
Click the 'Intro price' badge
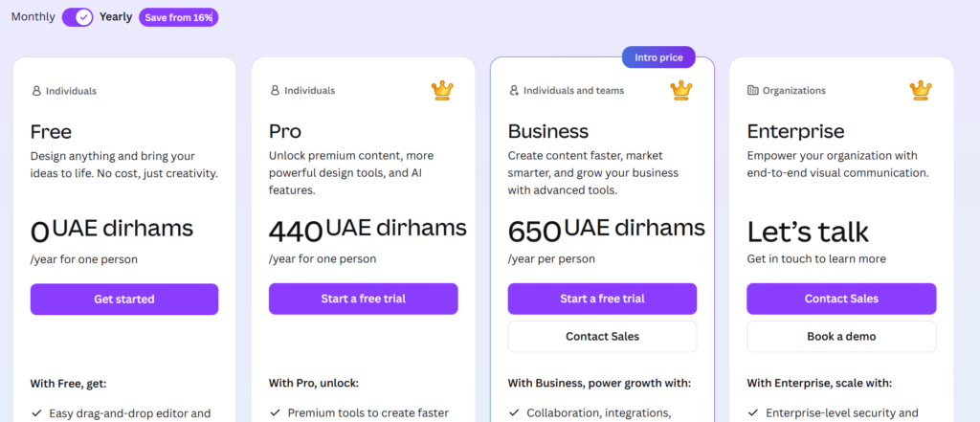click(x=658, y=57)
